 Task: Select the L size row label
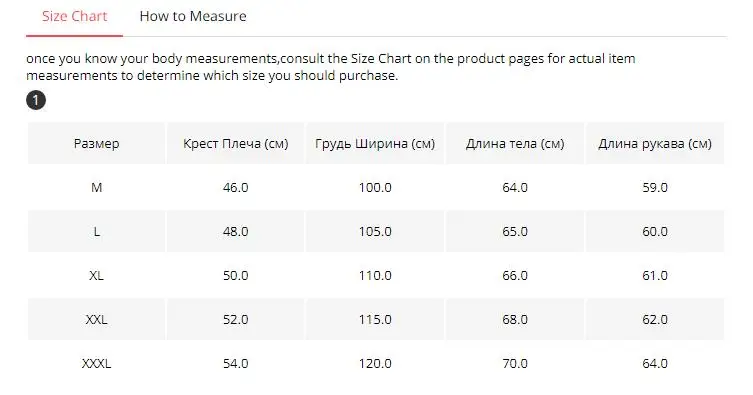[97, 232]
